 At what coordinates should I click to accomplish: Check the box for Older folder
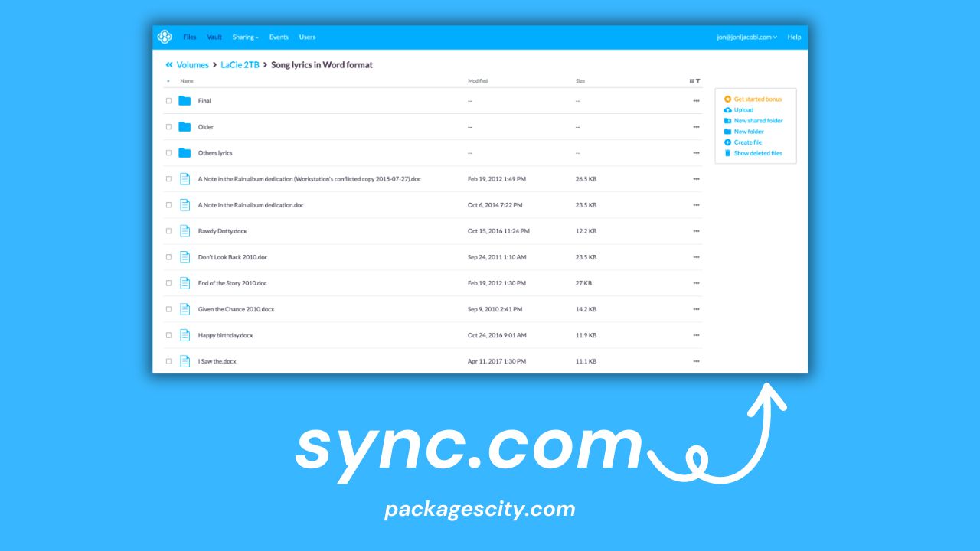168,127
